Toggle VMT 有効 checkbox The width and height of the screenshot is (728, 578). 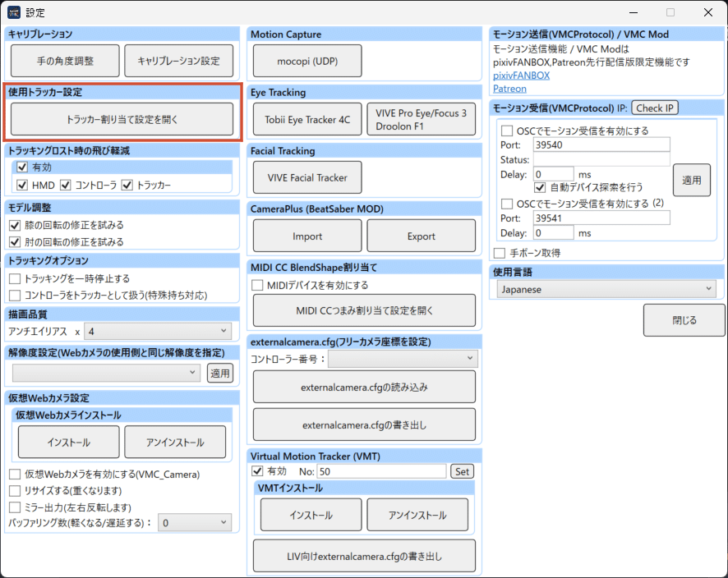point(257,470)
